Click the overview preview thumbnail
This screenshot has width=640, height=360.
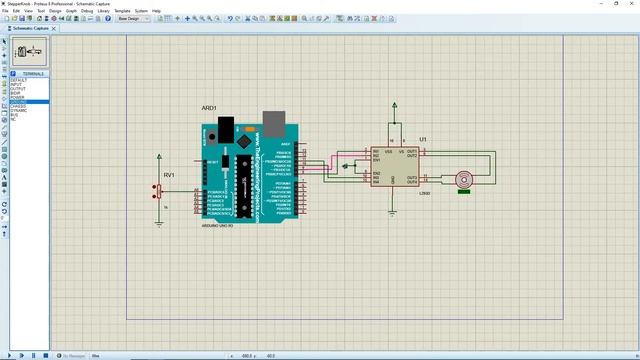pyautogui.click(x=29, y=51)
